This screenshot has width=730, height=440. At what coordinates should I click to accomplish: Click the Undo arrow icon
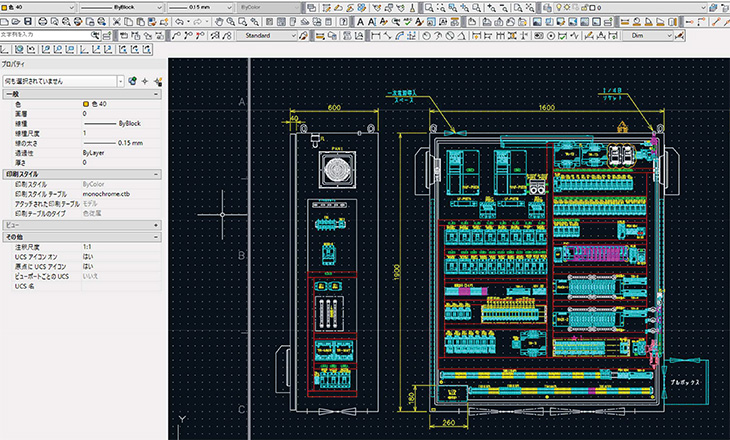179,21
